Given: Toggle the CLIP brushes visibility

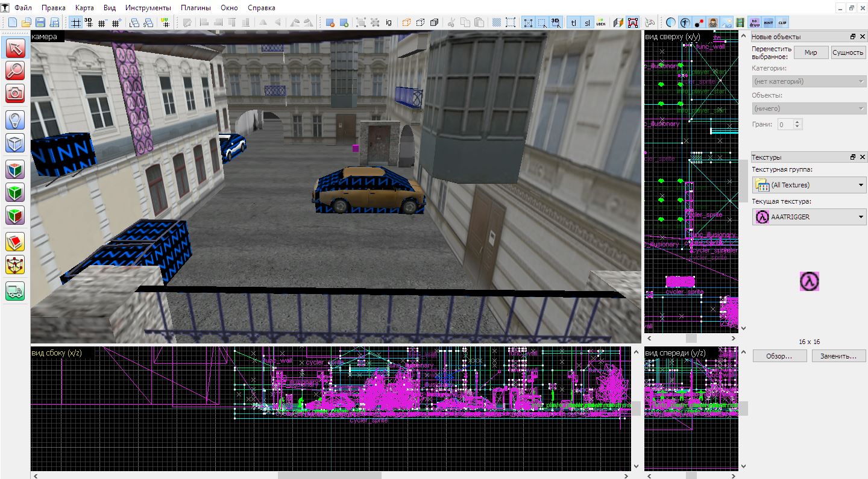Looking at the screenshot, I should [782, 22].
